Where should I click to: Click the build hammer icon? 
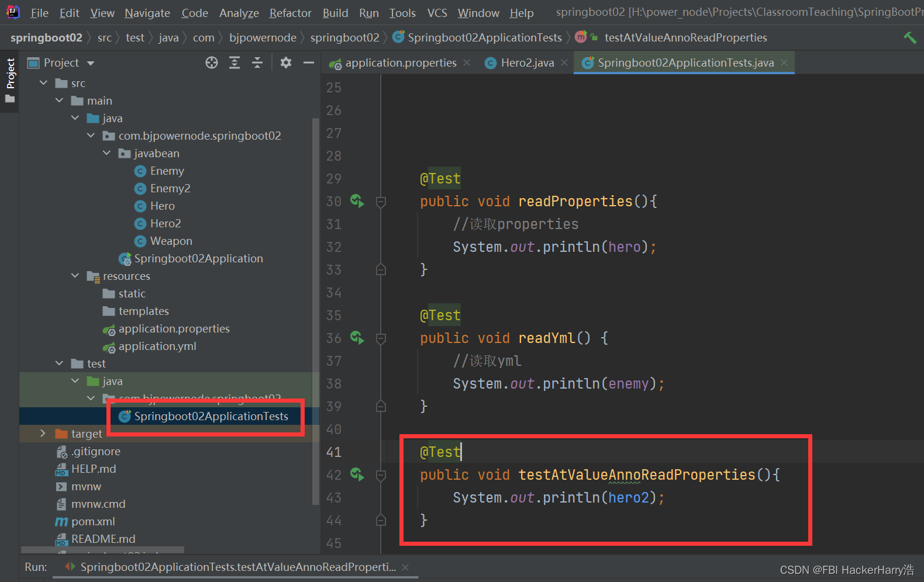(x=909, y=37)
